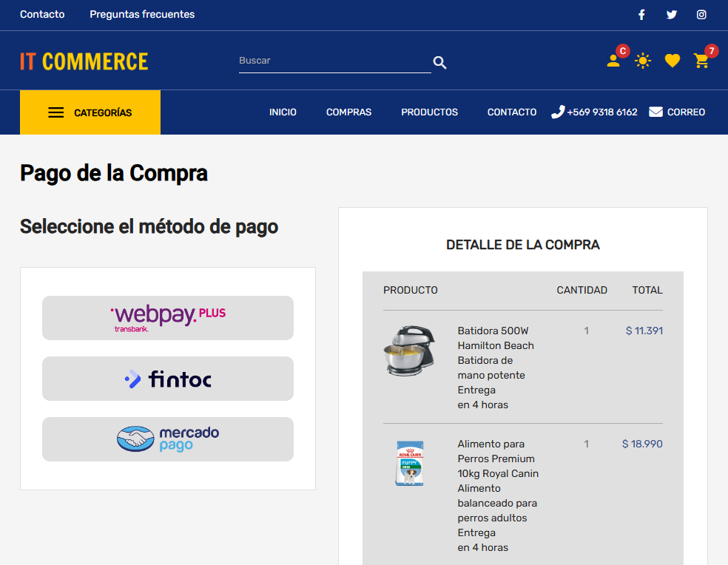Open the wishlist heart icon
This screenshot has width=728, height=565.
click(672, 61)
